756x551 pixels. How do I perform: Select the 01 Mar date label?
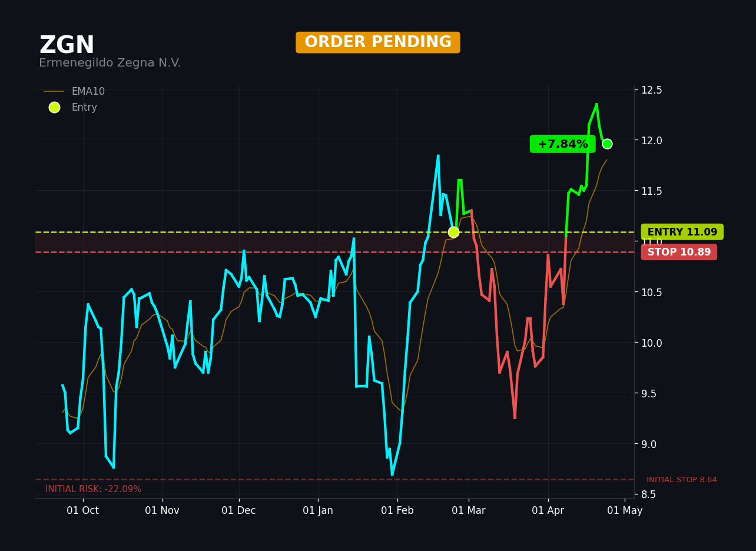[469, 510]
